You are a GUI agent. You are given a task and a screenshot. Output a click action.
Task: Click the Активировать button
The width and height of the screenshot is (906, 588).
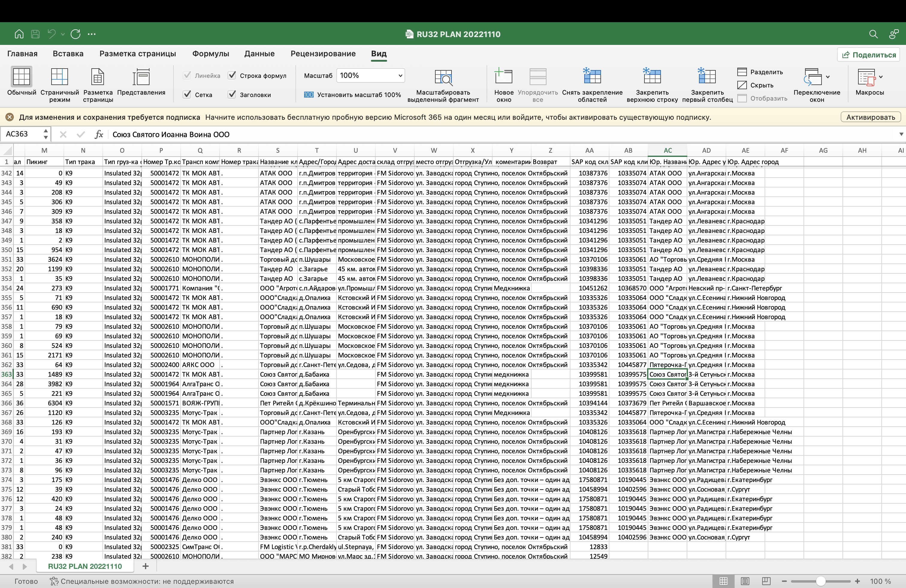pos(871,117)
